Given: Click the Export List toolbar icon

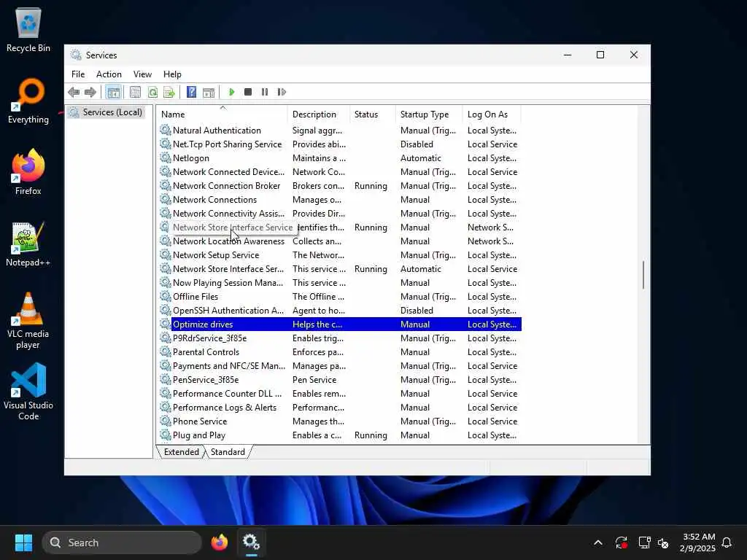Looking at the screenshot, I should coord(169,92).
